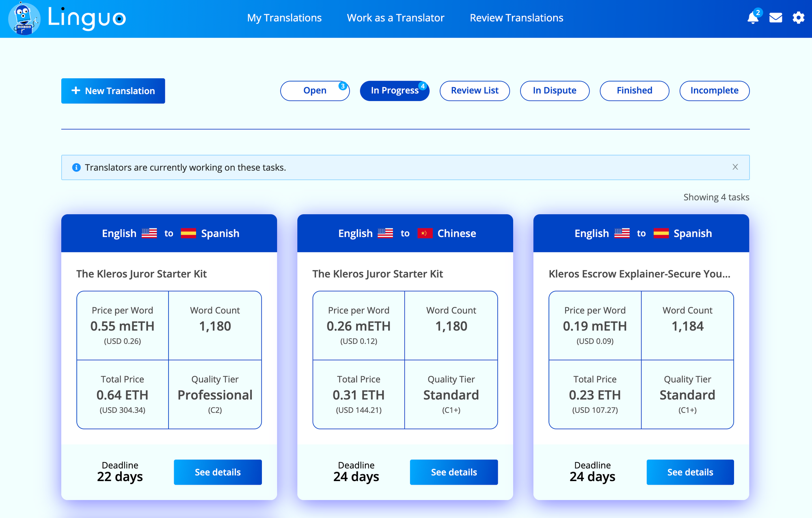The height and width of the screenshot is (518, 812).
Task: Select the In Progress filter
Action: click(394, 90)
